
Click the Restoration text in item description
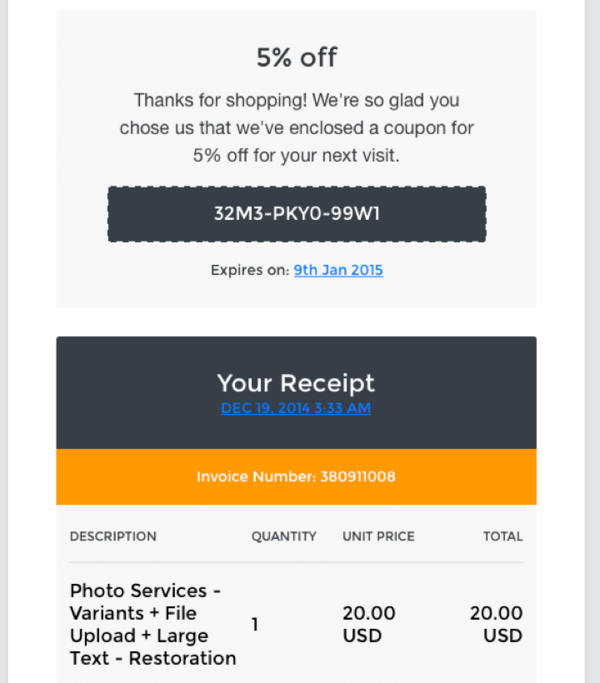point(183,658)
